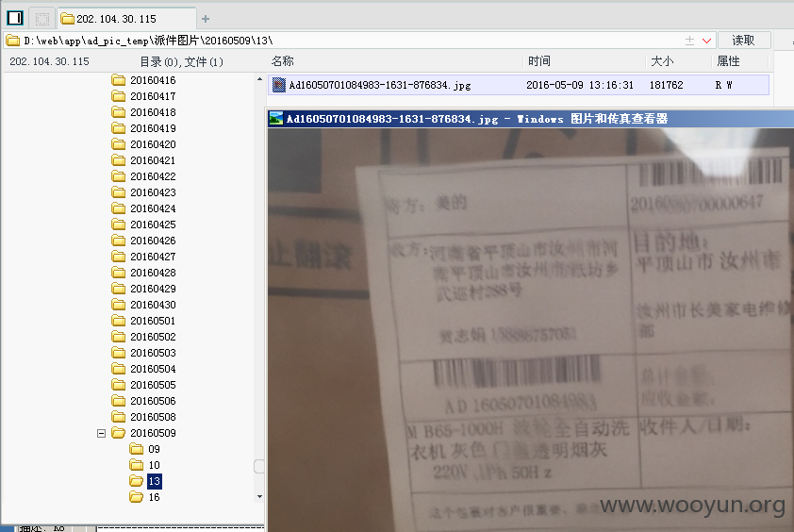794x532 pixels.
Task: Select folder 20160505 in the tree
Action: (153, 385)
